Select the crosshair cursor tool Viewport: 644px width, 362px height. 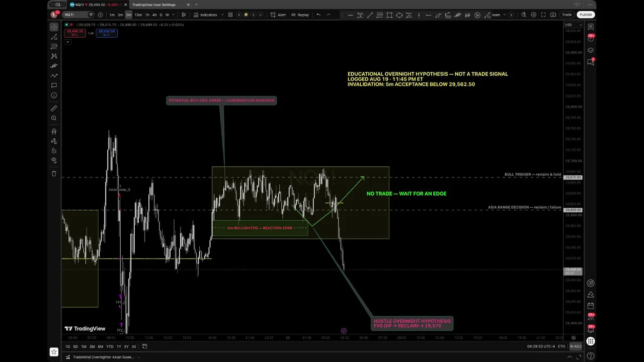tap(54, 27)
